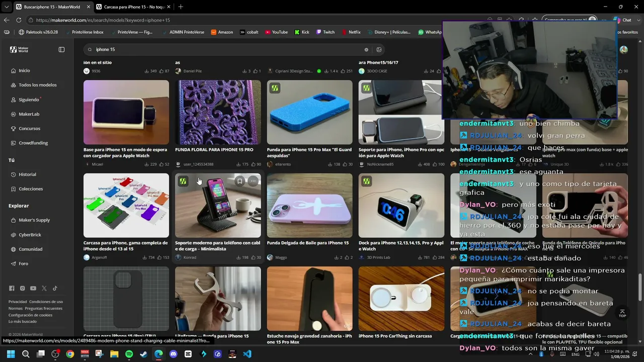
Task: Open MakerWorld X profile
Action: pyautogui.click(x=44, y=288)
